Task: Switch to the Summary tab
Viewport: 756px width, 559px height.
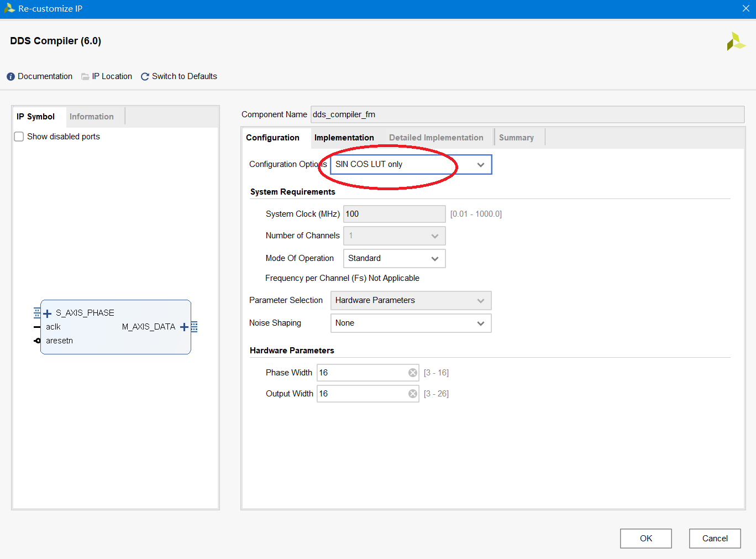Action: [516, 138]
